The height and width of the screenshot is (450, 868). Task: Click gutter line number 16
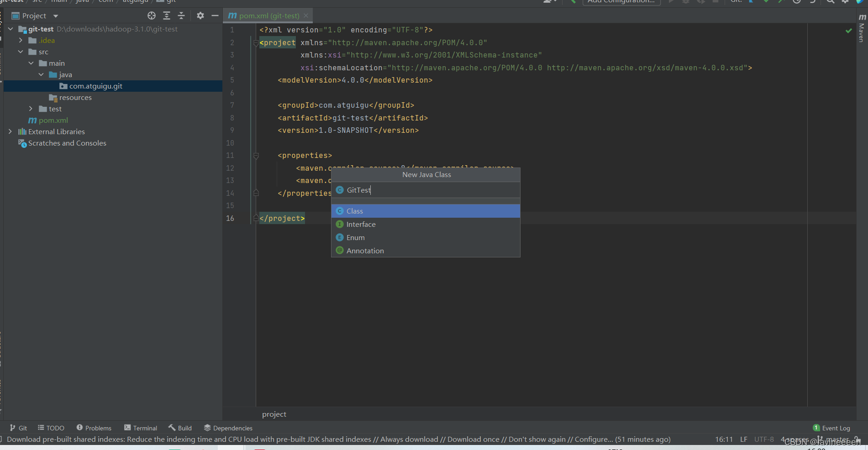click(x=230, y=218)
